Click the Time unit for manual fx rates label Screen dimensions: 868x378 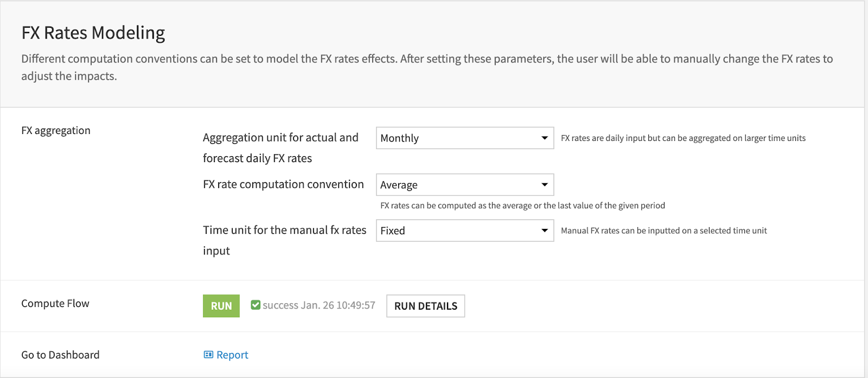(284, 230)
